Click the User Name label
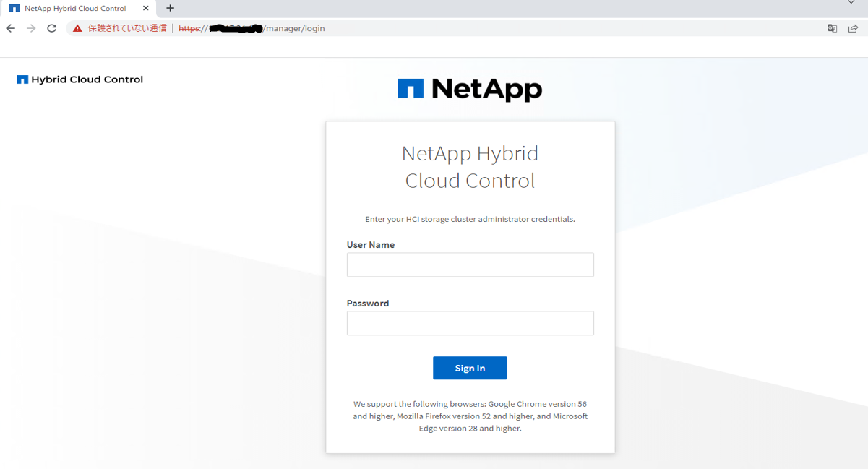868x469 pixels. pos(370,245)
